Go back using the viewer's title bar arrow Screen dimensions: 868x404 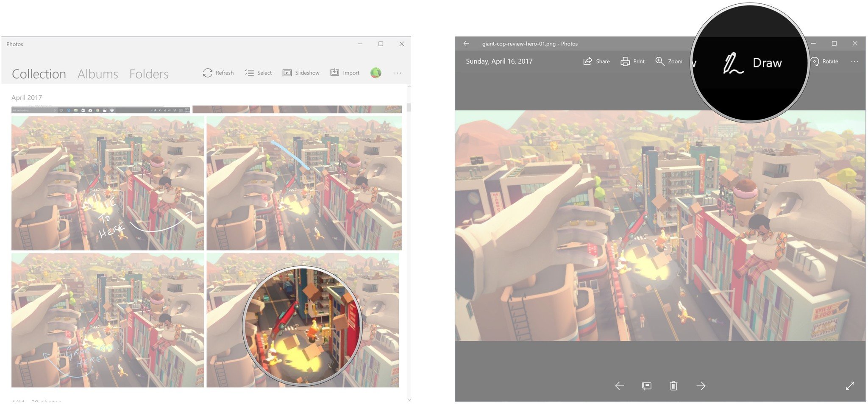pos(466,44)
